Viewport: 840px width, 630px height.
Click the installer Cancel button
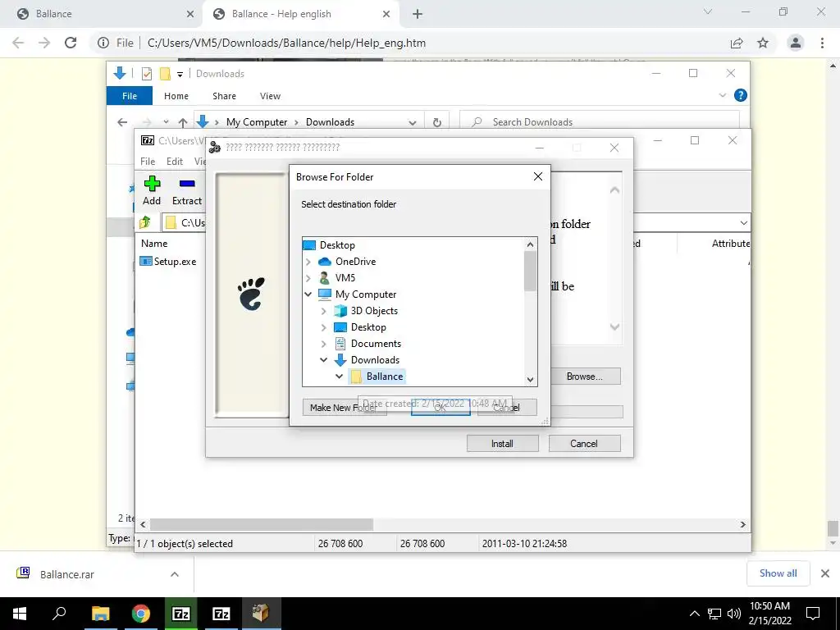(584, 444)
